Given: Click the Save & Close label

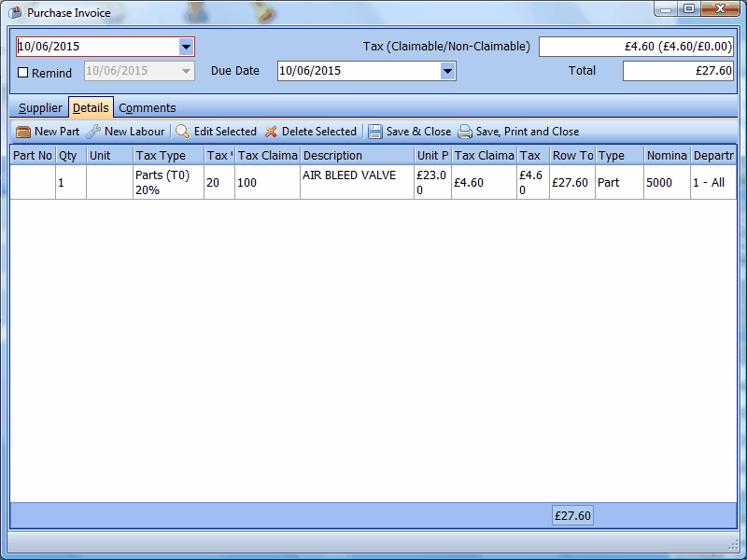Looking at the screenshot, I should pyautogui.click(x=418, y=132).
